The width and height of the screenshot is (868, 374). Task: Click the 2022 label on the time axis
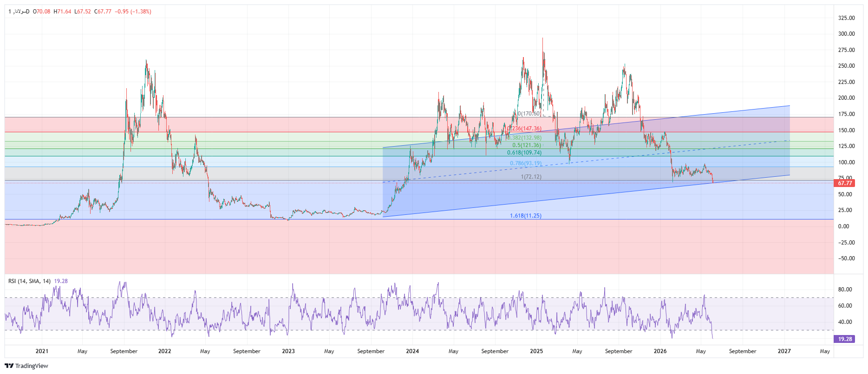165,351
